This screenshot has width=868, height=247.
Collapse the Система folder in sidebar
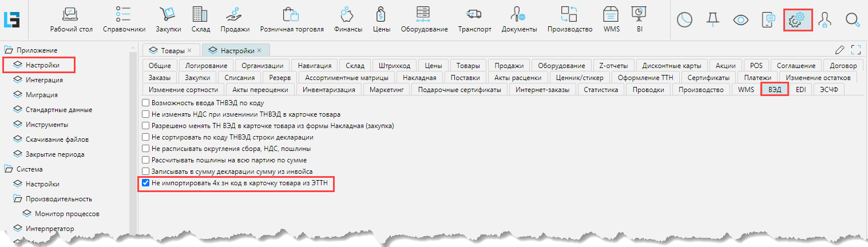point(9,169)
